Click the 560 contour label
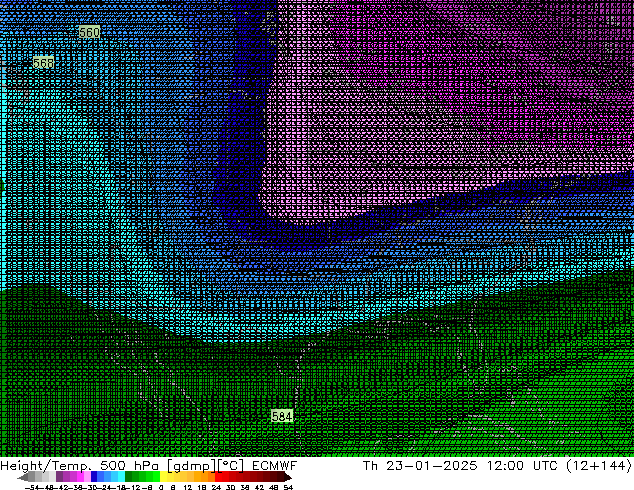 coord(89,32)
